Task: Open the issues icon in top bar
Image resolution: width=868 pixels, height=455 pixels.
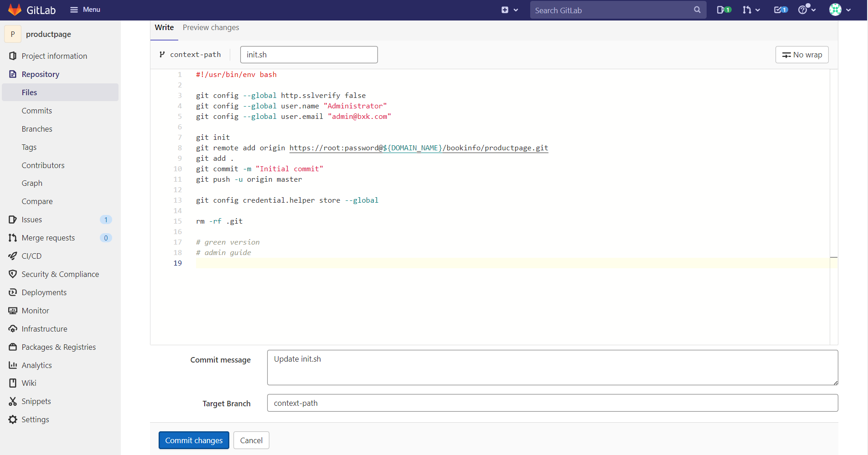Action: tap(723, 10)
